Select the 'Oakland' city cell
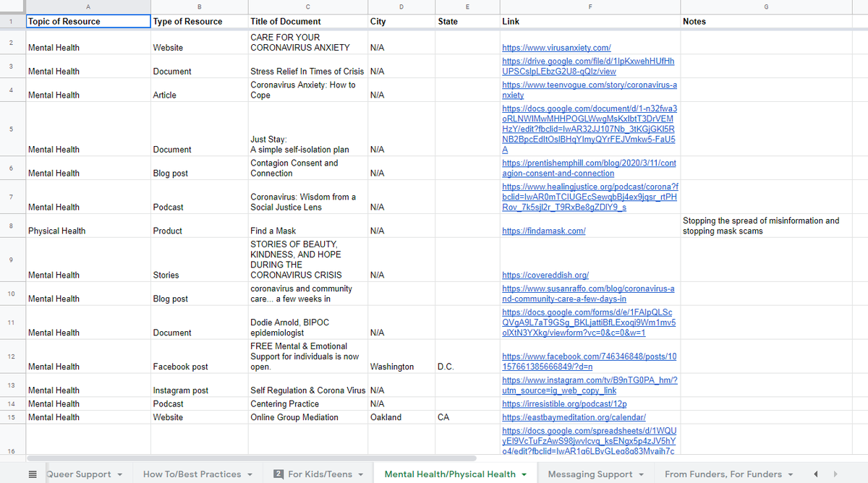 pyautogui.click(x=401, y=417)
